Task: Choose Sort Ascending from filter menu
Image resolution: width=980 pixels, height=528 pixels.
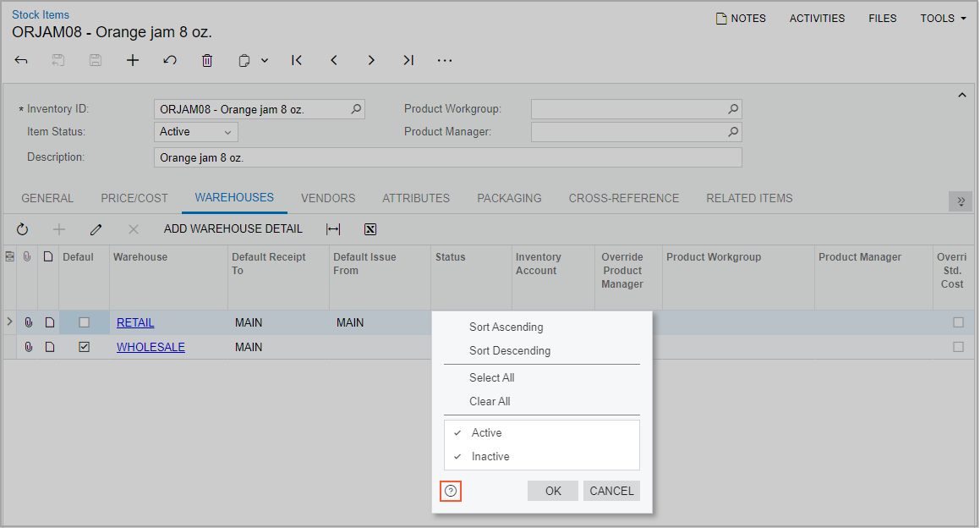Action: tap(506, 327)
